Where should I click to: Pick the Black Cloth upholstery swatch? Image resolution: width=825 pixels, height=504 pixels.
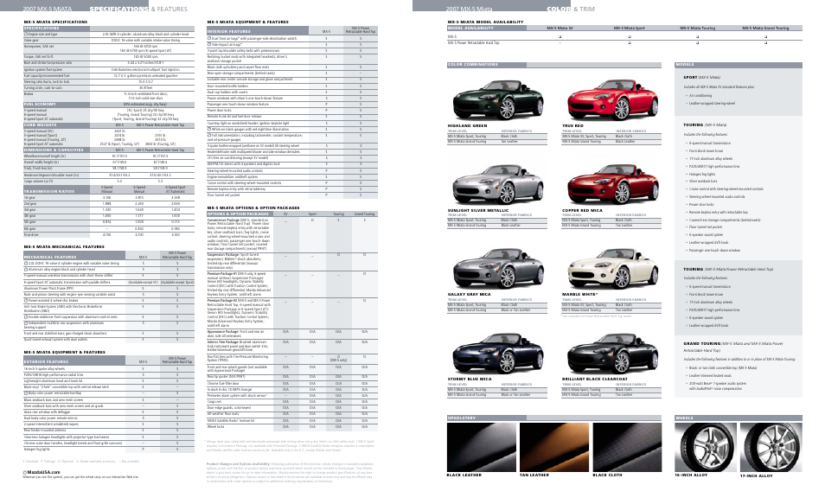tap(627, 447)
